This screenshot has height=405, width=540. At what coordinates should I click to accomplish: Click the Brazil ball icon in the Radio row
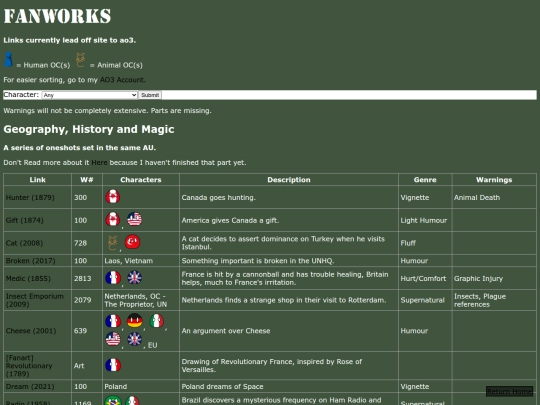(x=113, y=401)
